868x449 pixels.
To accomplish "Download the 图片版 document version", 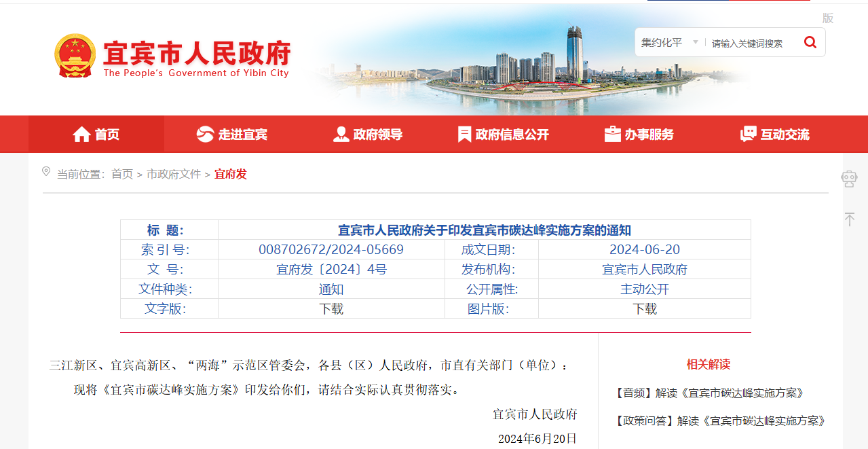I will (645, 309).
